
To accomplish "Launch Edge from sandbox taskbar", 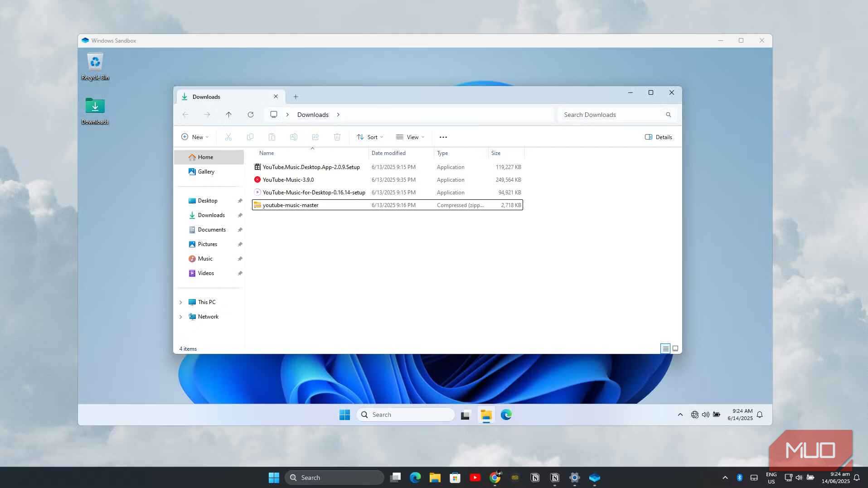I will click(x=506, y=415).
